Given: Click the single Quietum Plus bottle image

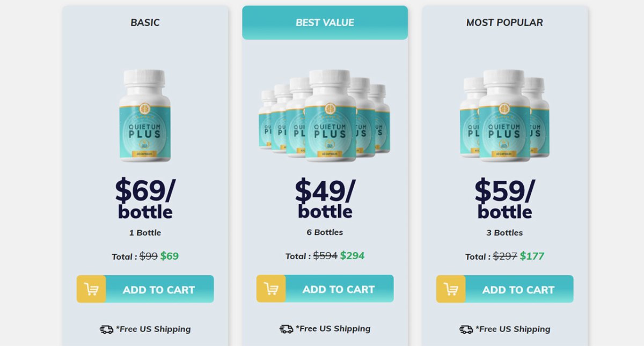Looking at the screenshot, I should (145, 115).
